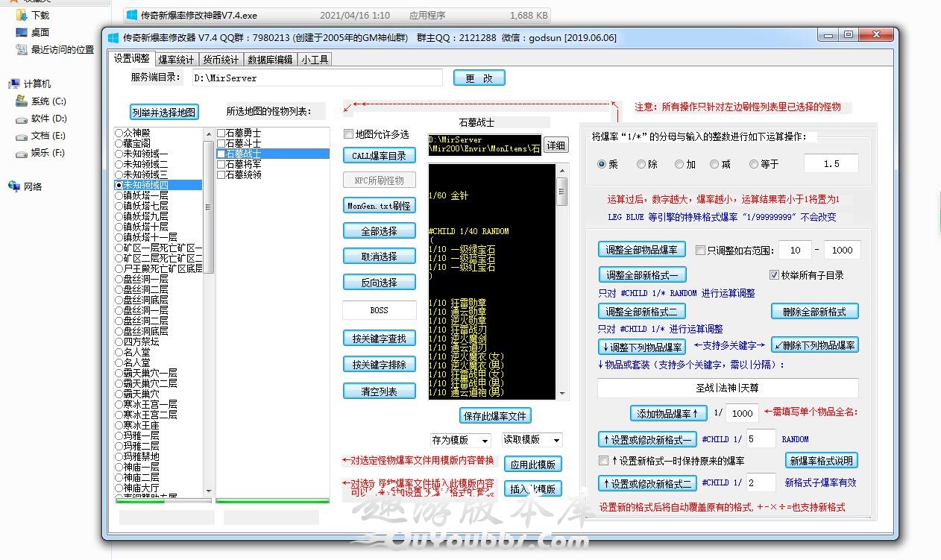
Task: Click the 服务端目录 path input field
Action: tap(316, 78)
